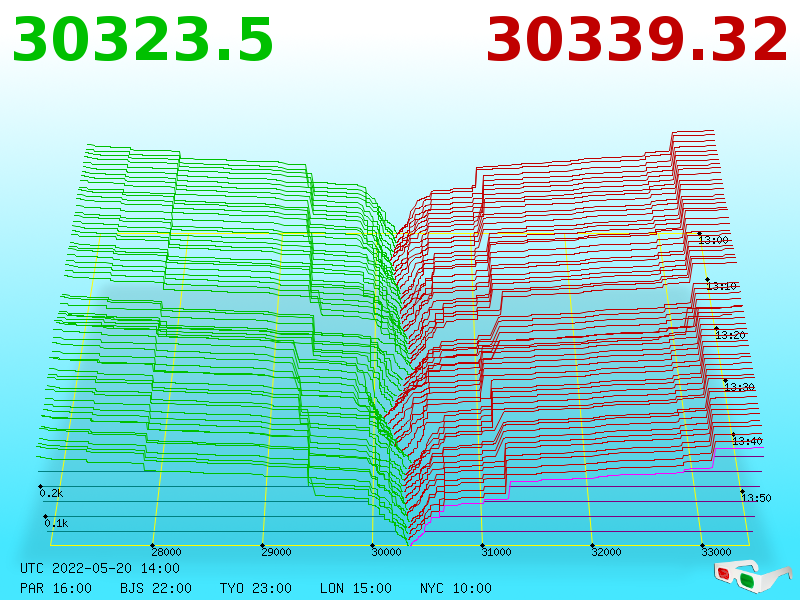Click the 13:30 time axis marker
Screen dimensions: 800x600
pyautogui.click(x=739, y=387)
